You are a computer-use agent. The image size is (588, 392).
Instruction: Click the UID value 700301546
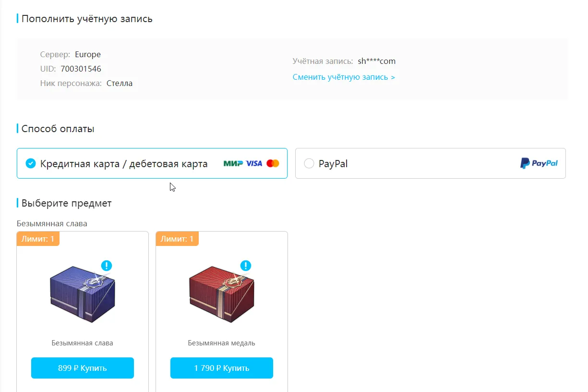pos(81,69)
